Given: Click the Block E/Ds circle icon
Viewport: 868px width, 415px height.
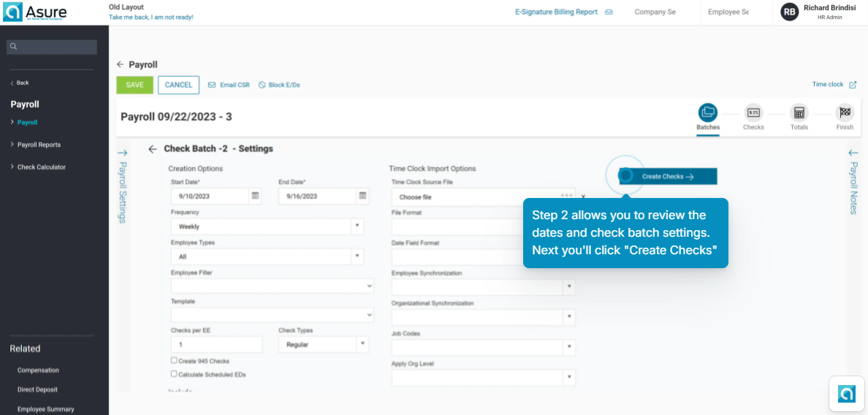Looking at the screenshot, I should 262,85.
